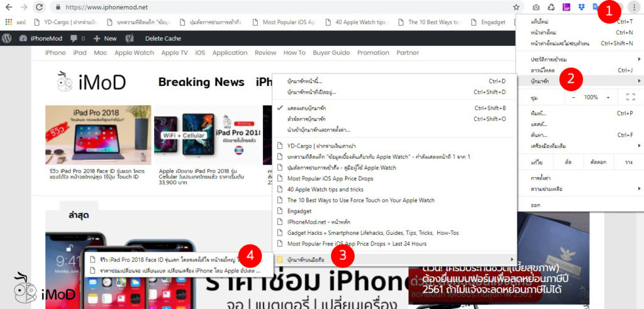
Task: Click วาง paste in the edit row
Action: (628, 163)
